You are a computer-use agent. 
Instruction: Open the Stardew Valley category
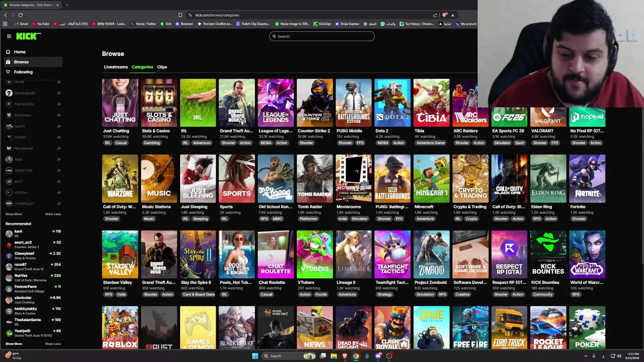(120, 254)
